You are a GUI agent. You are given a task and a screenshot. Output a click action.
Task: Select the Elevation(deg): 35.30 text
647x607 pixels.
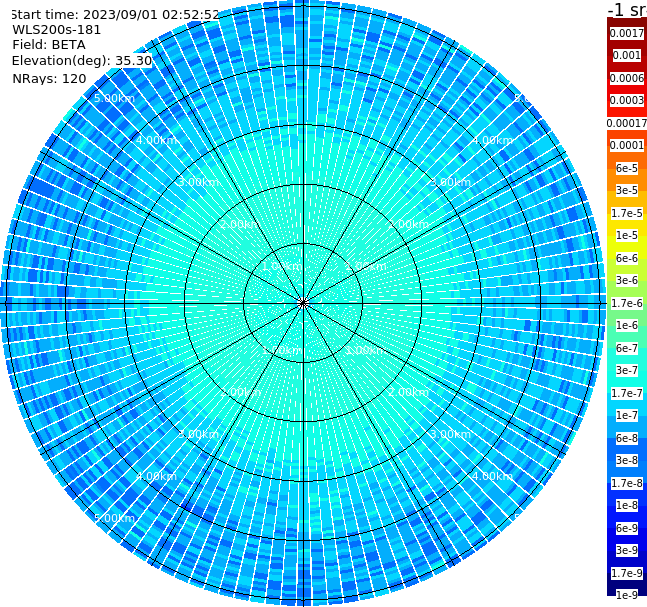point(82,61)
